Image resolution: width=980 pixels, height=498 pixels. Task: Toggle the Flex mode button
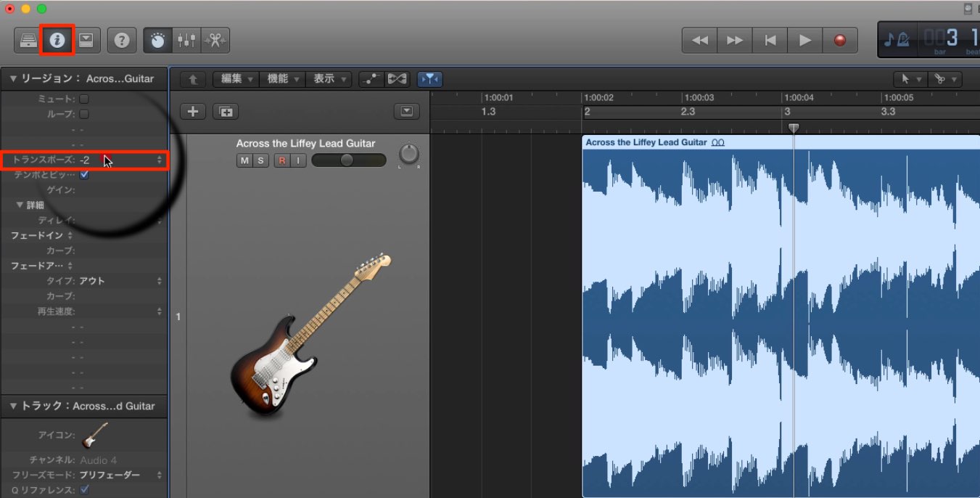397,79
